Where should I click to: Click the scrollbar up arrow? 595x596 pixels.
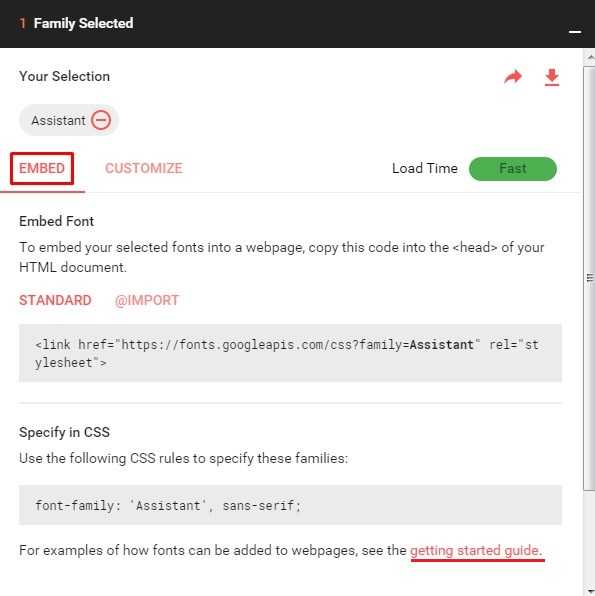[x=590, y=57]
